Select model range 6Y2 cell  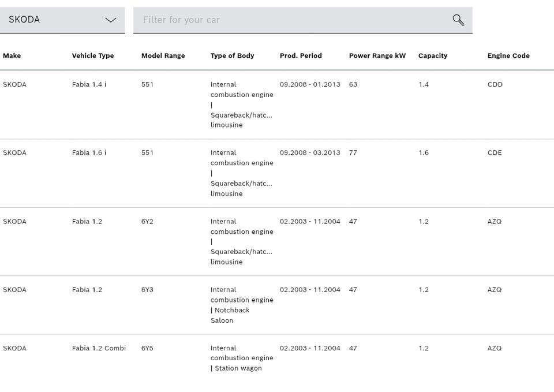pyautogui.click(x=147, y=222)
